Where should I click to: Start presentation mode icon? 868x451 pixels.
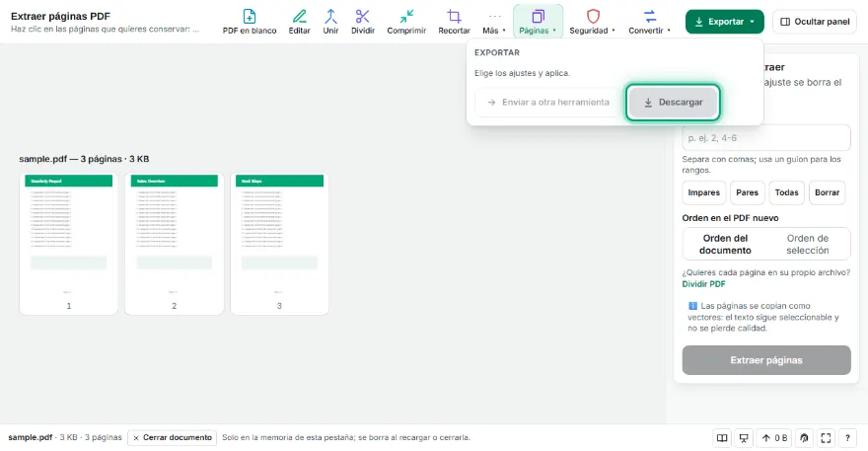[744, 438]
